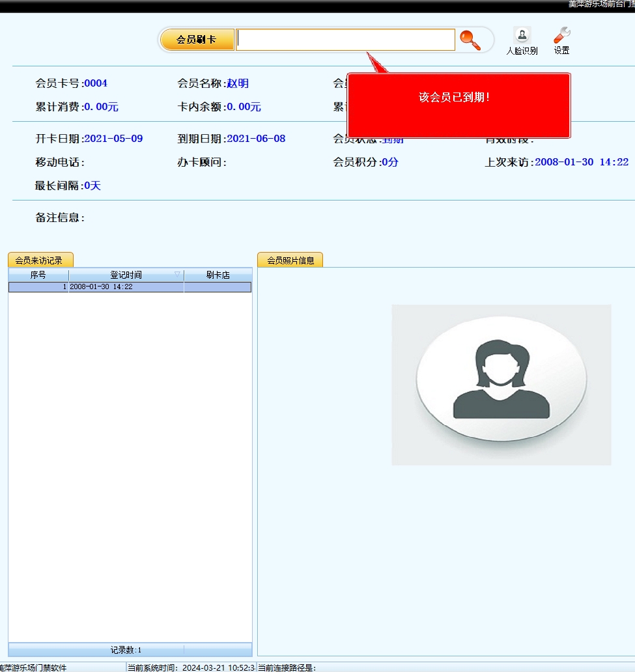
Task: Switch to 会员照片信息 tab
Action: 290,260
